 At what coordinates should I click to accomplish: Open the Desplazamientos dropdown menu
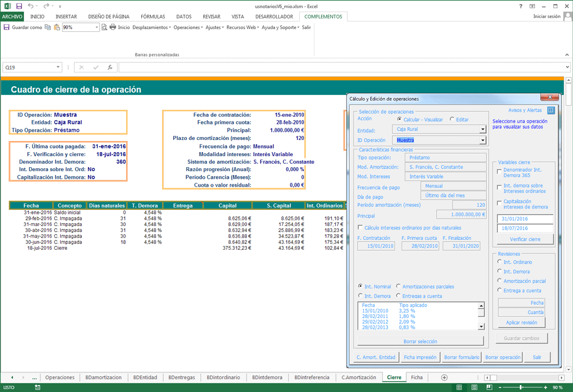click(152, 27)
